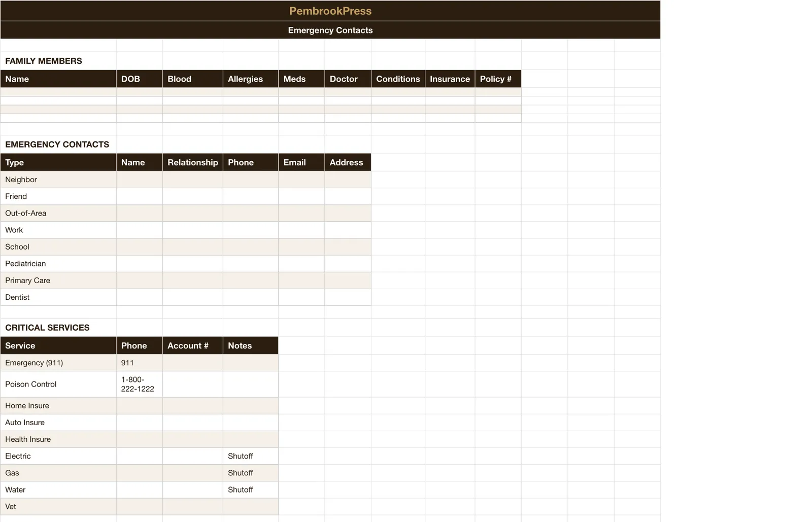Select the Shutoff note in Water row
Image resolution: width=812 pixels, height=522 pixels.
[251, 489]
